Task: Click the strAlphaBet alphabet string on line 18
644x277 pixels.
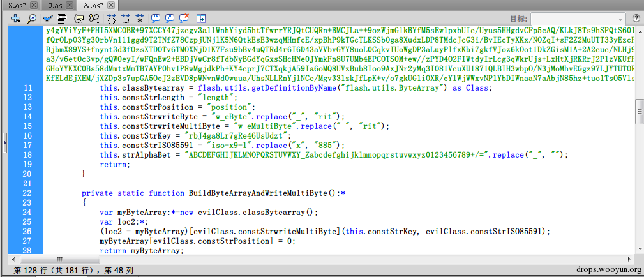Action: click(337, 155)
